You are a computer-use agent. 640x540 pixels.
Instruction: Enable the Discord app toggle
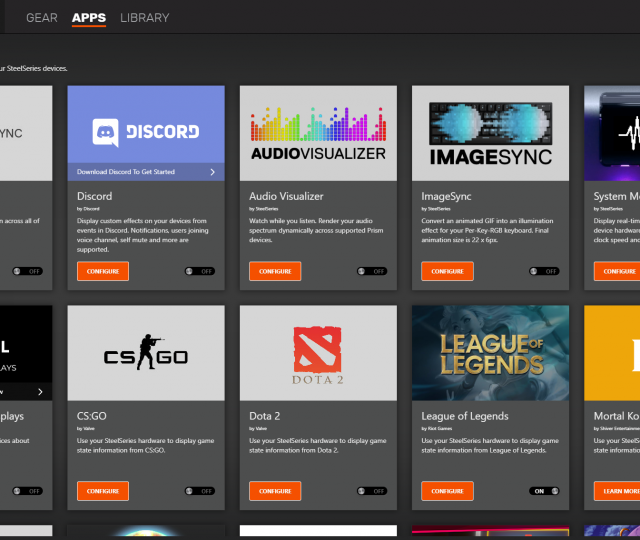(x=200, y=271)
